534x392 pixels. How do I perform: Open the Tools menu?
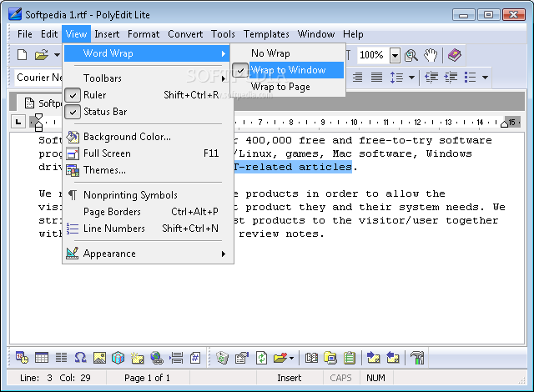223,34
